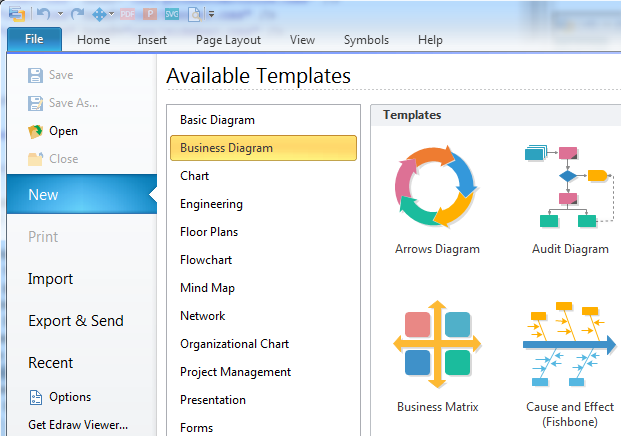Open Options from the File menu
This screenshot has height=436, width=621.
point(70,397)
